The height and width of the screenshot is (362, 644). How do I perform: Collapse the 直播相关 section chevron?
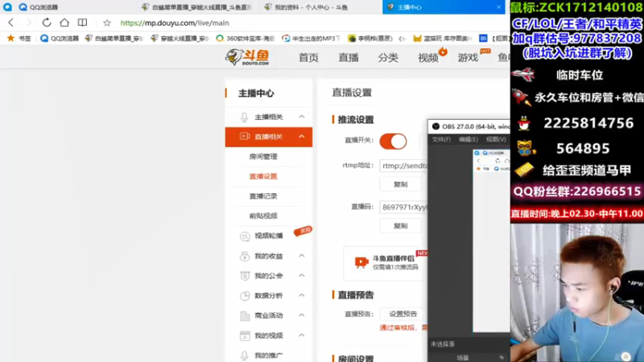(302, 137)
